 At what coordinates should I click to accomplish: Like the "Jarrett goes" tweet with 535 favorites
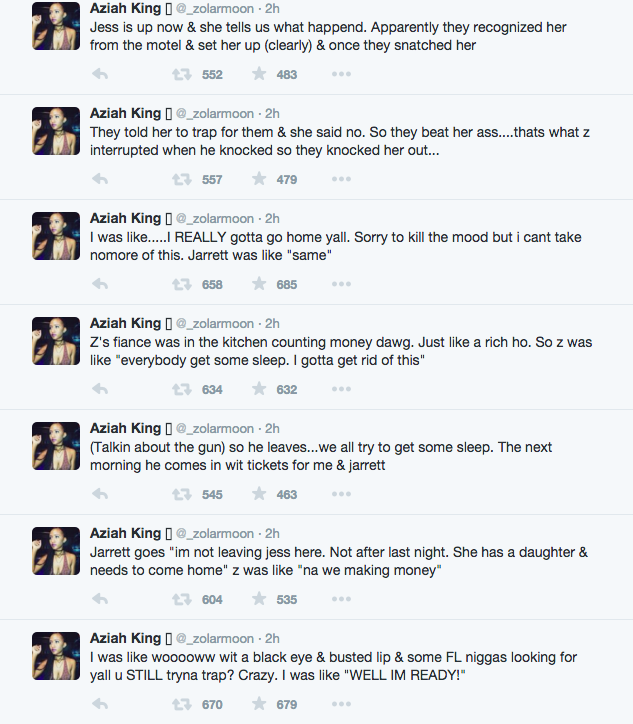tap(259, 599)
